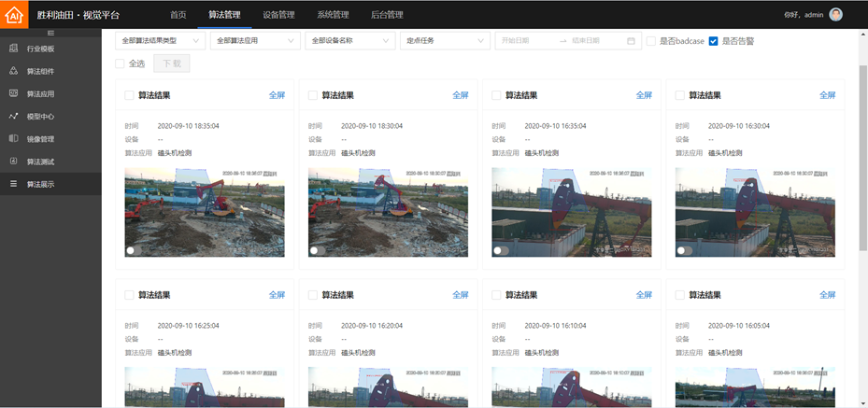Open 行业模板 from its sidebar icon
868x408 pixels.
coord(13,49)
